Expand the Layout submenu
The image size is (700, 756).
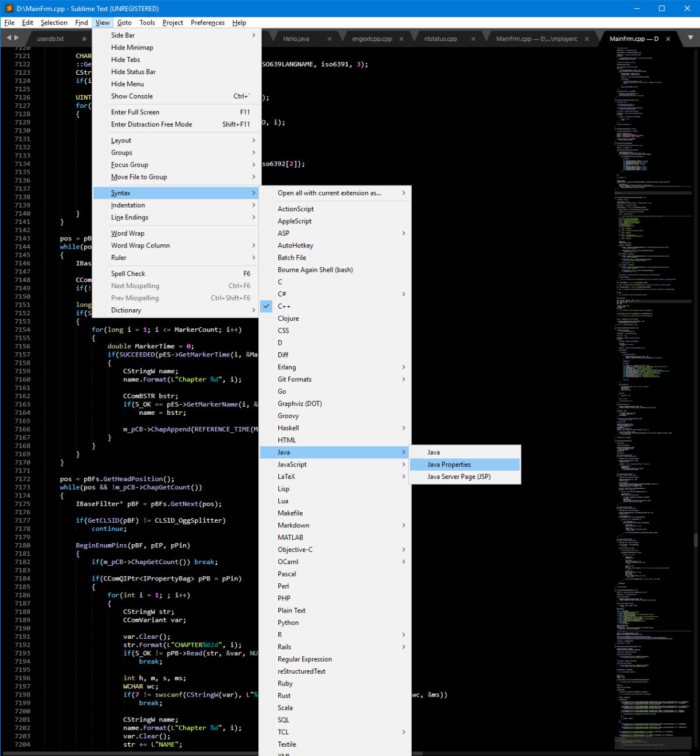coord(177,141)
